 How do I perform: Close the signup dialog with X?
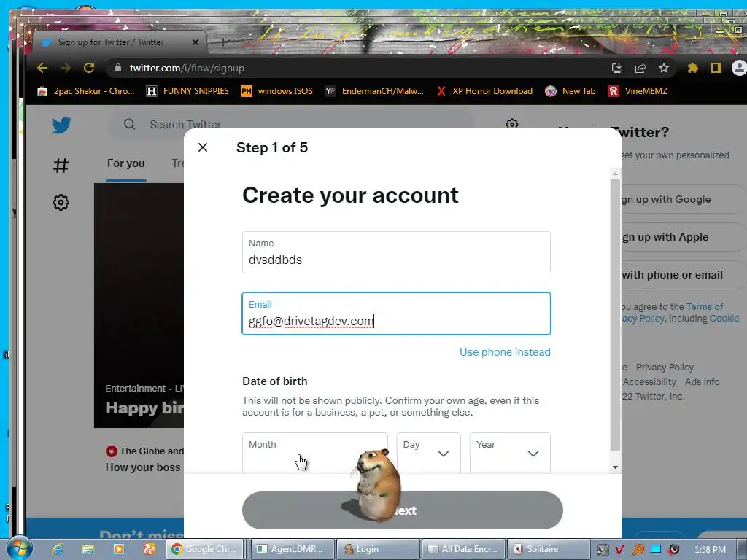pos(203,147)
